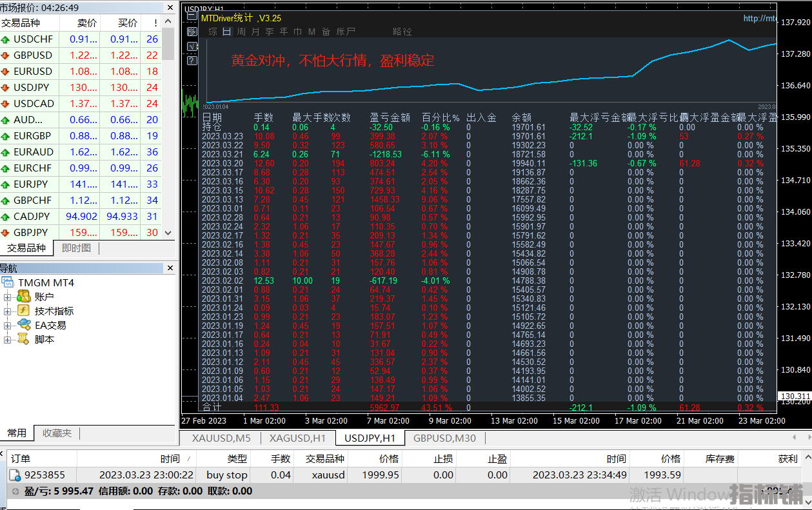
Task: Click the EA交易 expert advisors icon
Action: click(x=24, y=325)
